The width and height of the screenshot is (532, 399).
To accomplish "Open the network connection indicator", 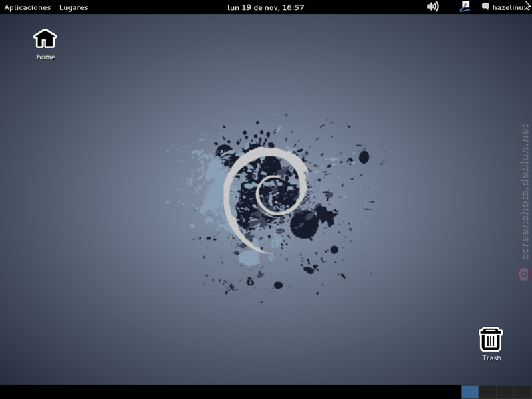I will (465, 7).
